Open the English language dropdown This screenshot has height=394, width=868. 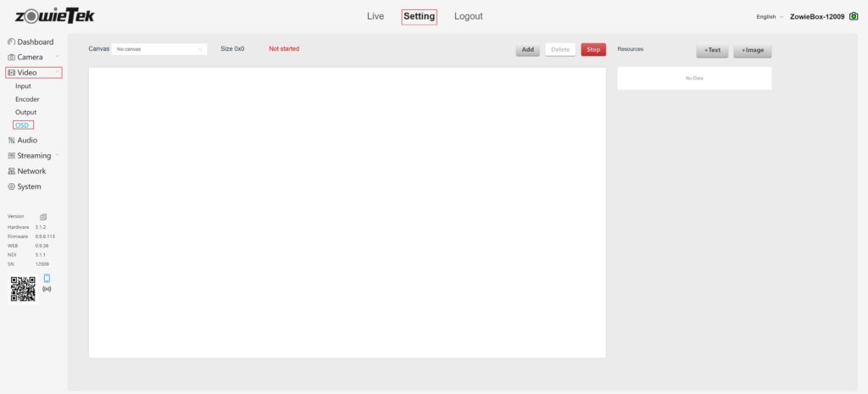pyautogui.click(x=770, y=17)
